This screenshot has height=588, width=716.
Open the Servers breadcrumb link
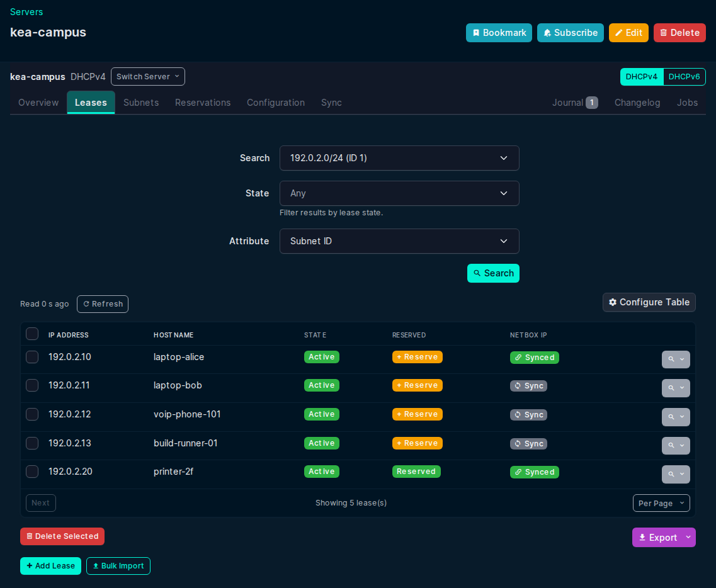tap(26, 12)
